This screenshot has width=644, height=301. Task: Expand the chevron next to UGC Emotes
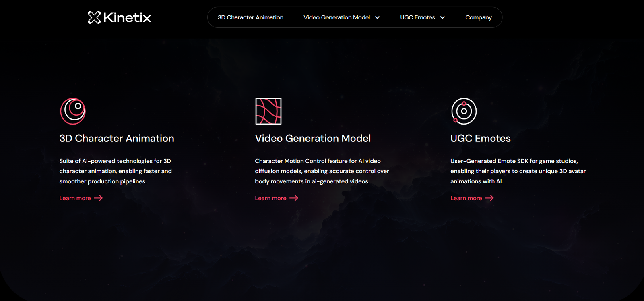pyautogui.click(x=442, y=17)
